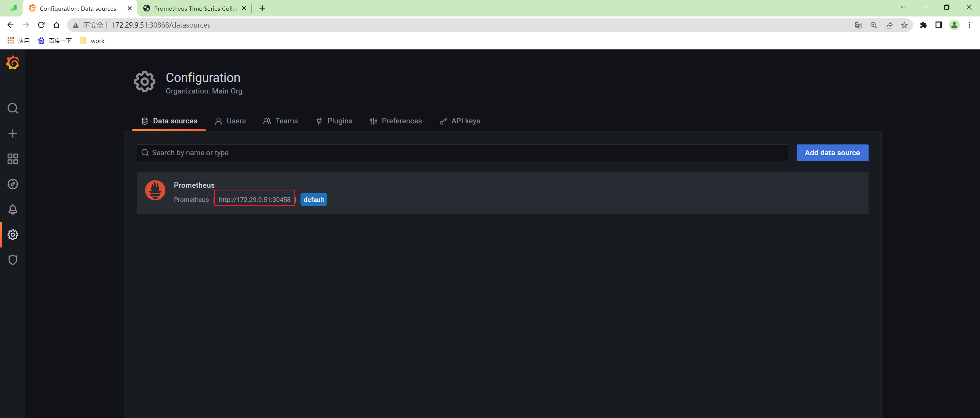Click the Grafana logo home icon
Image resolution: width=980 pixels, height=418 pixels.
coord(13,63)
